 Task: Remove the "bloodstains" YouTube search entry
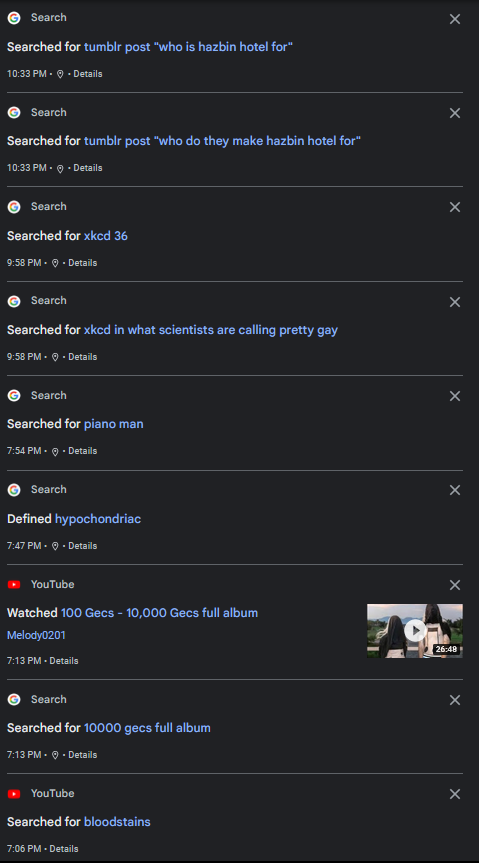[x=455, y=794]
